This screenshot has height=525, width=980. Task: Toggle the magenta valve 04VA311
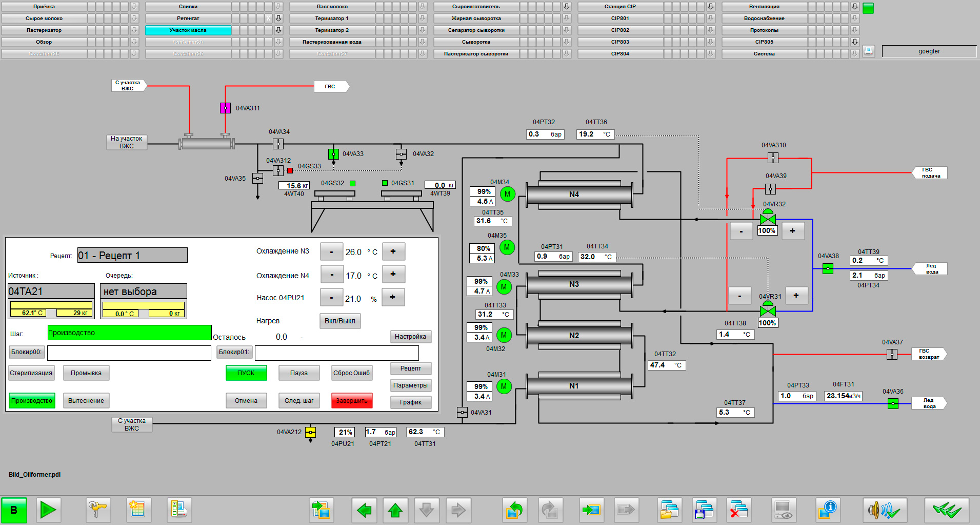point(225,108)
